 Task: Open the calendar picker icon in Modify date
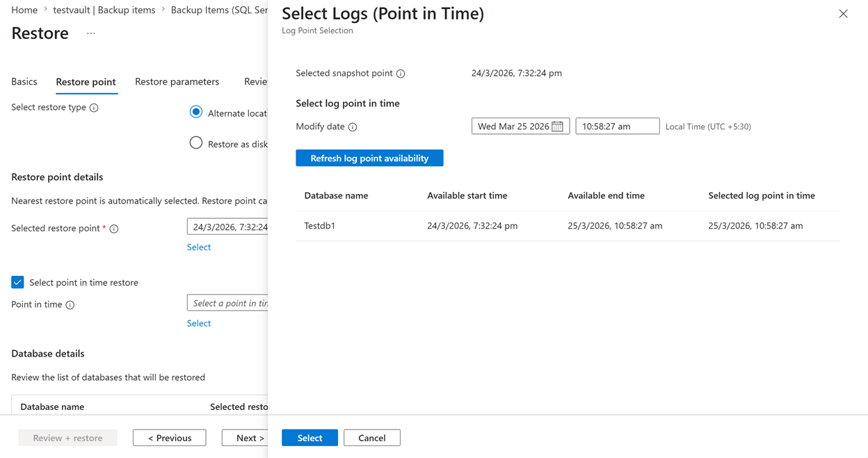(557, 126)
